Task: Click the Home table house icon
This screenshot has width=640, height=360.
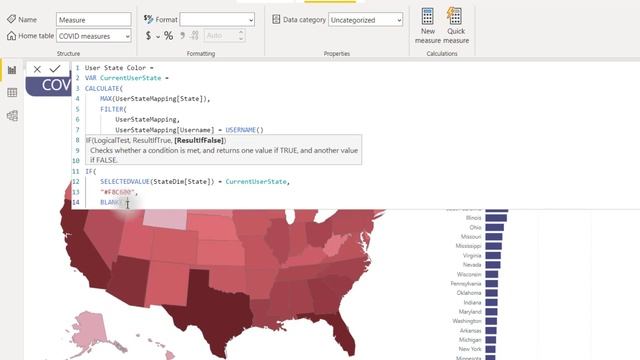Action: 11,36
